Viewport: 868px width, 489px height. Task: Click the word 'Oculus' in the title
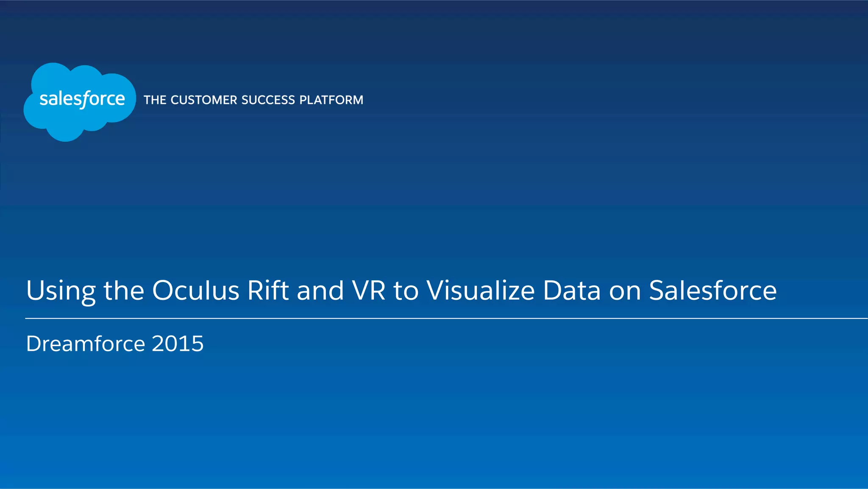click(x=196, y=291)
